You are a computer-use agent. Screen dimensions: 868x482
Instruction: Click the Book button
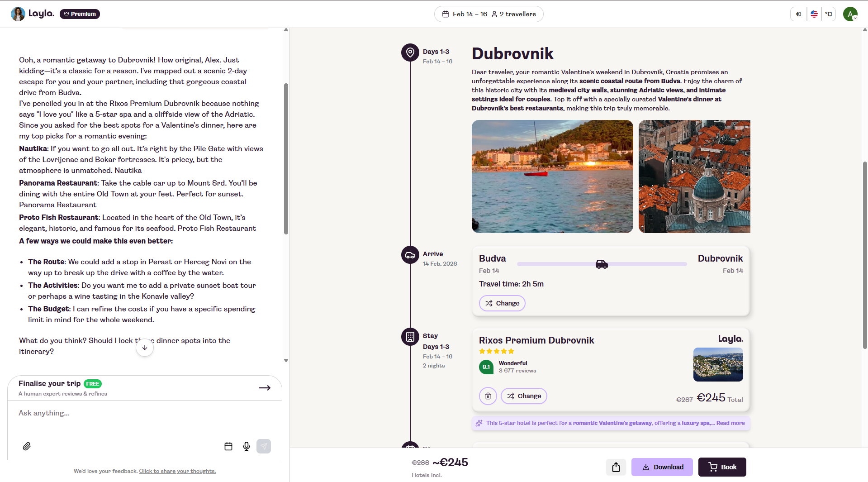click(722, 467)
